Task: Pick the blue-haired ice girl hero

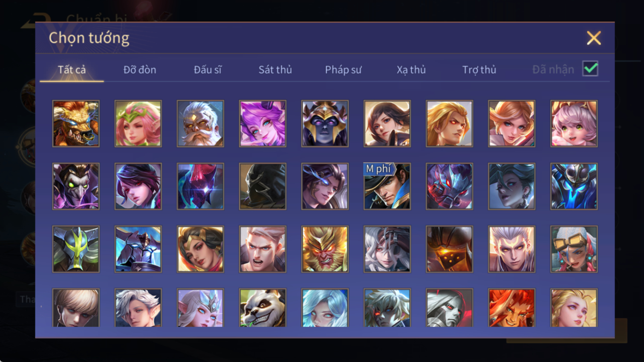Action: tap(325, 308)
